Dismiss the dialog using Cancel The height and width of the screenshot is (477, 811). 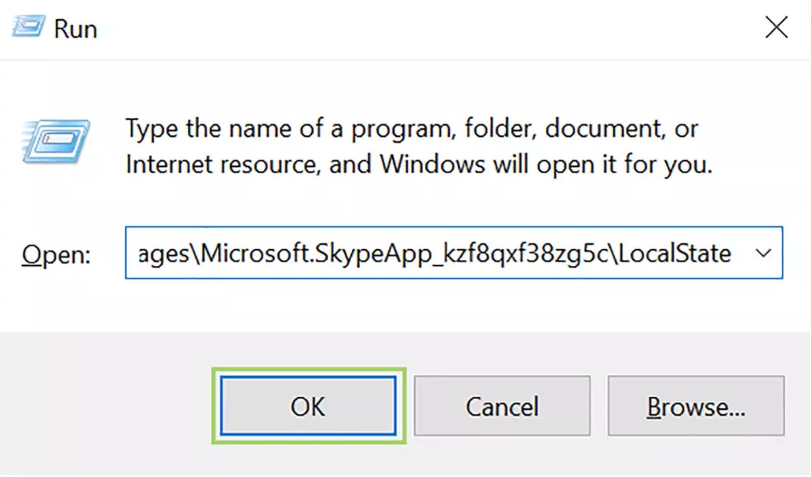tap(502, 406)
